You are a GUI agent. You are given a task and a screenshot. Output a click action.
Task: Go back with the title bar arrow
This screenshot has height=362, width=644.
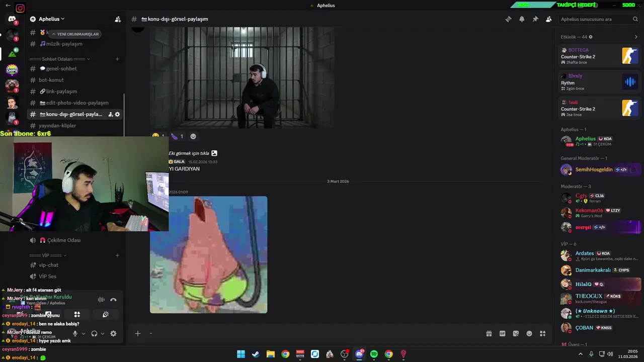click(x=8, y=6)
